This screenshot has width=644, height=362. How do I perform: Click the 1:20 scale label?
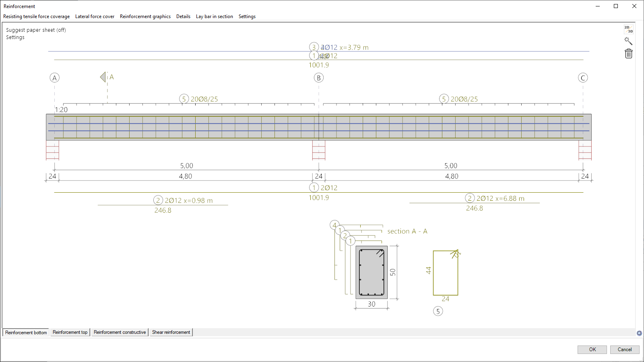click(61, 109)
